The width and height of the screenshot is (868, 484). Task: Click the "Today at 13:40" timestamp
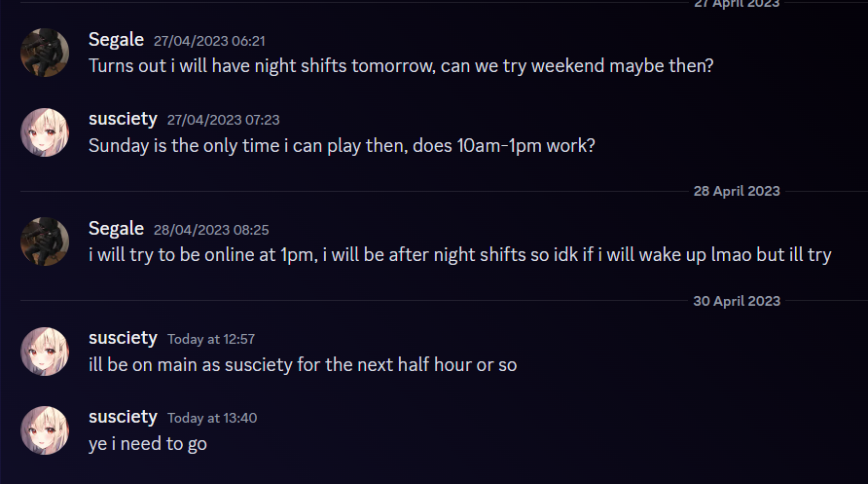212,418
